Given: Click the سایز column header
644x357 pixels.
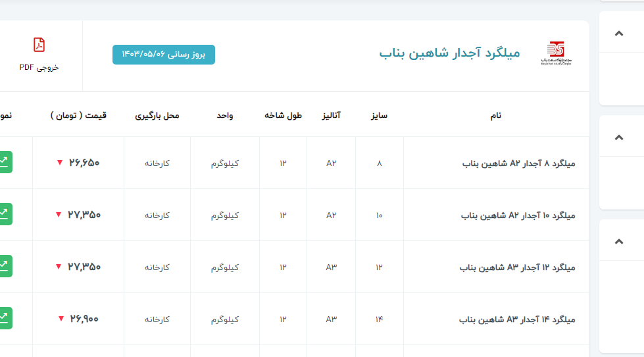Looking at the screenshot, I should tap(379, 115).
